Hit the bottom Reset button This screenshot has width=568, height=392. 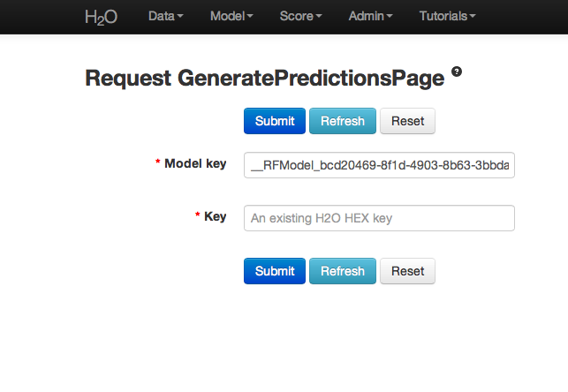(407, 271)
